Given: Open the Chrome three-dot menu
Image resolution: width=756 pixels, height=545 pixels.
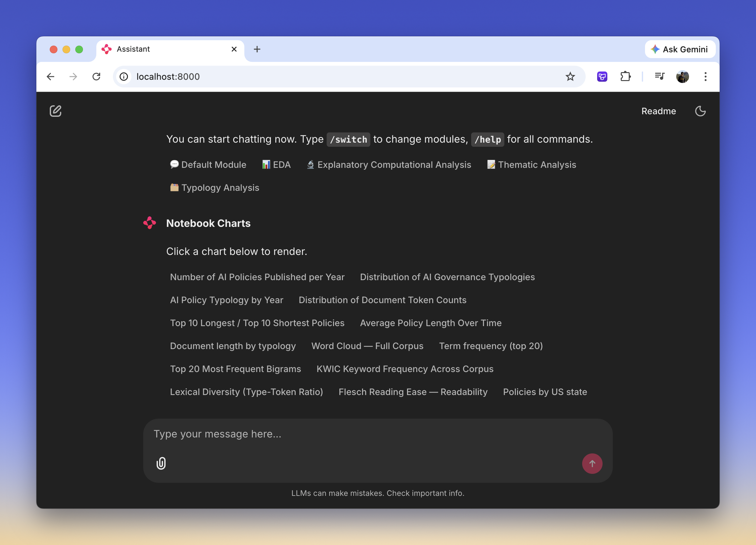Looking at the screenshot, I should tap(705, 77).
